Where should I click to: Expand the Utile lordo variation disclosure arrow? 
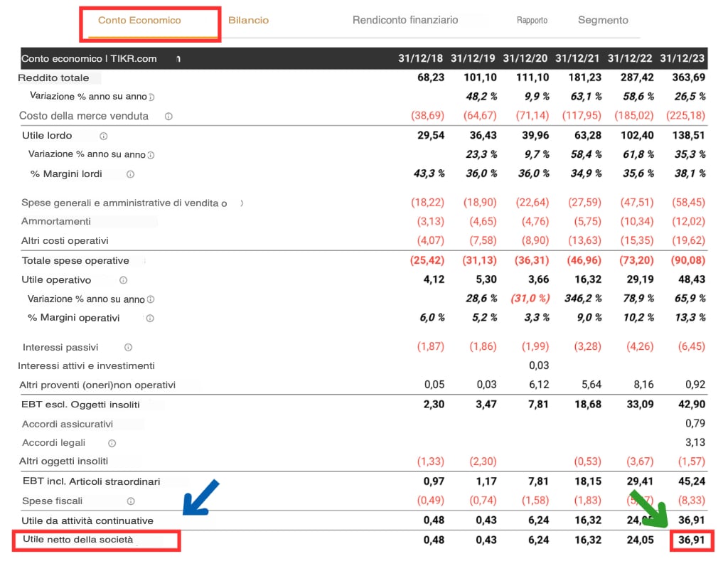tap(150, 154)
